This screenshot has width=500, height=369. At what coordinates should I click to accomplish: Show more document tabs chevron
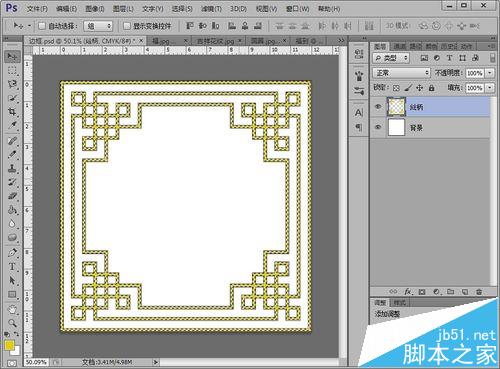(x=341, y=41)
